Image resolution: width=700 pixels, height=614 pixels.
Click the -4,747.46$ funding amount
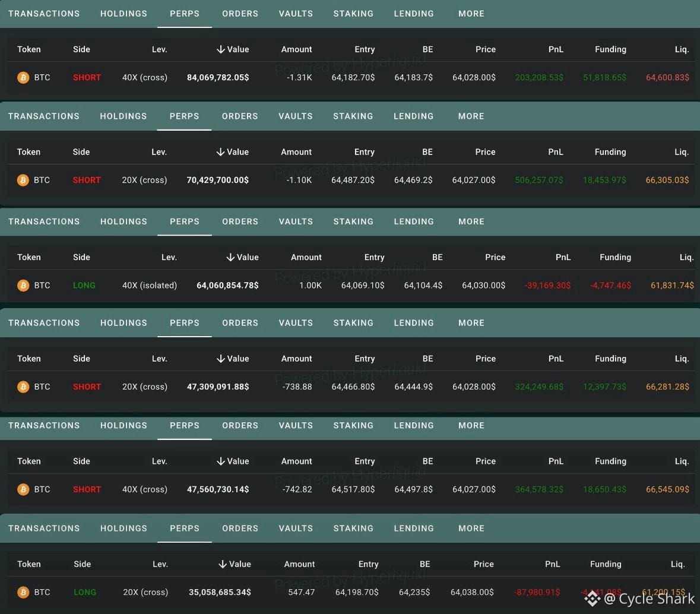pos(610,286)
